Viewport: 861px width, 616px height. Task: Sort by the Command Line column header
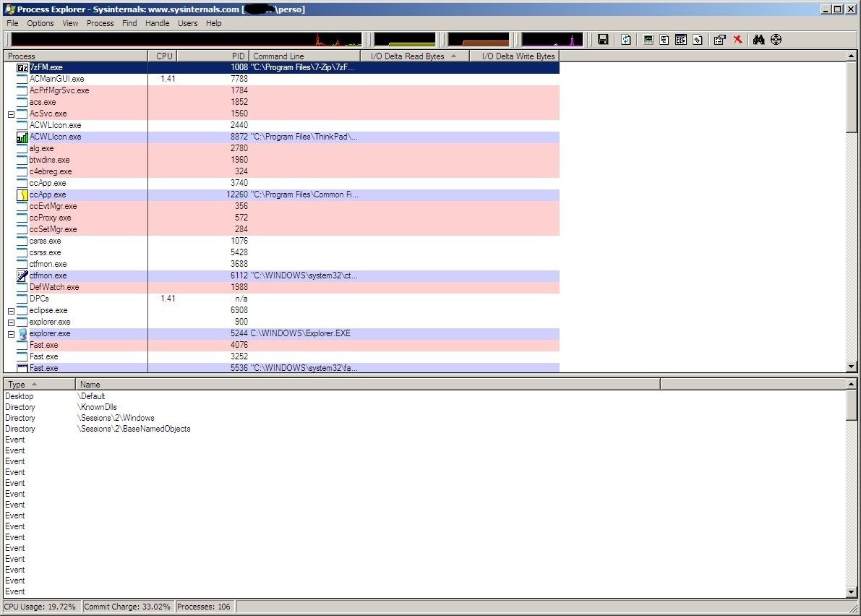(x=305, y=56)
